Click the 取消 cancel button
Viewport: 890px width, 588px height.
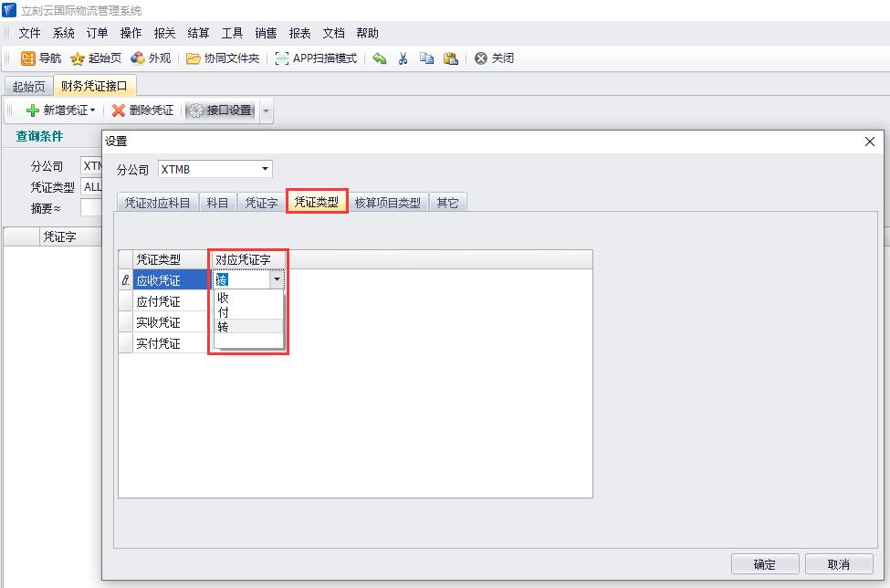coord(838,564)
